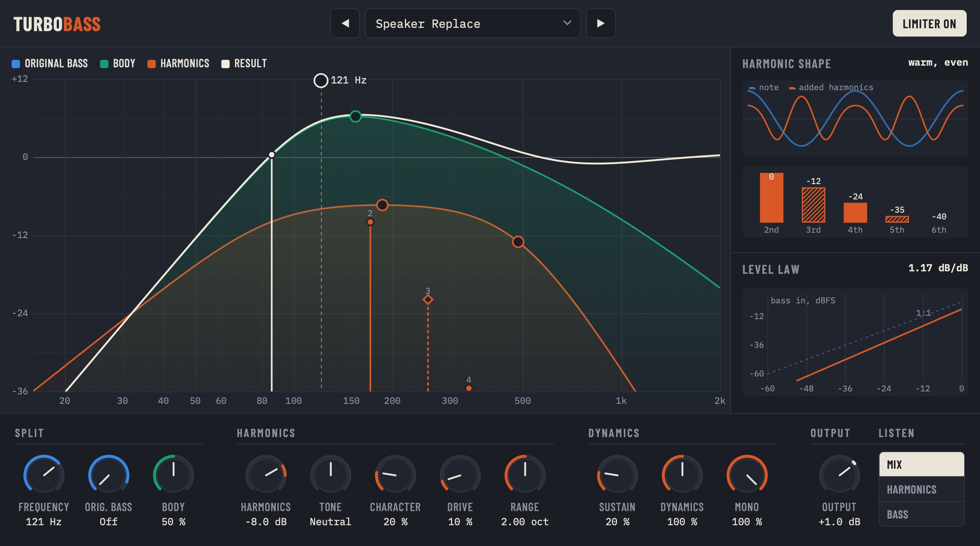Select the small white crossover node at 0 dB
This screenshot has width=980, height=546.
[x=272, y=155]
